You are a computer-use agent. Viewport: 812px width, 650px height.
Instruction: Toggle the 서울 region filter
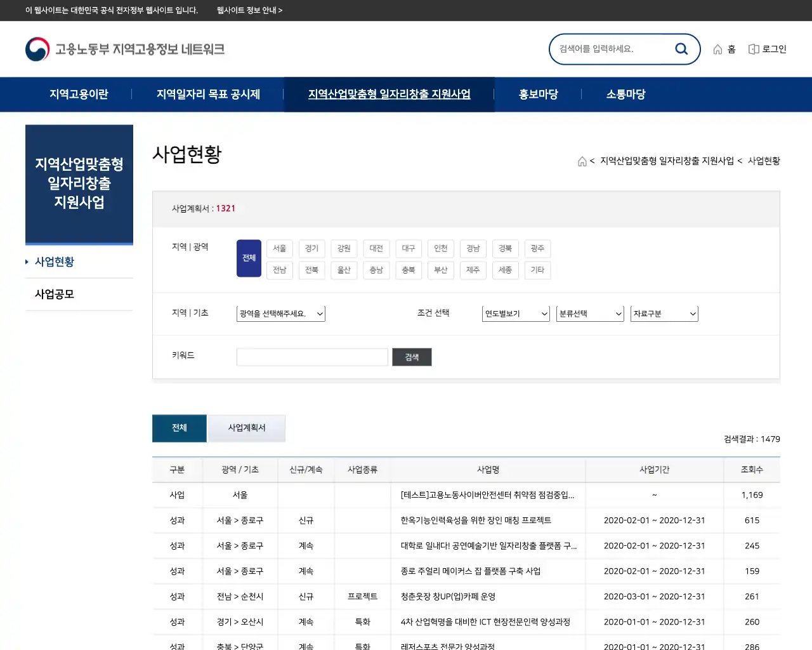279,248
